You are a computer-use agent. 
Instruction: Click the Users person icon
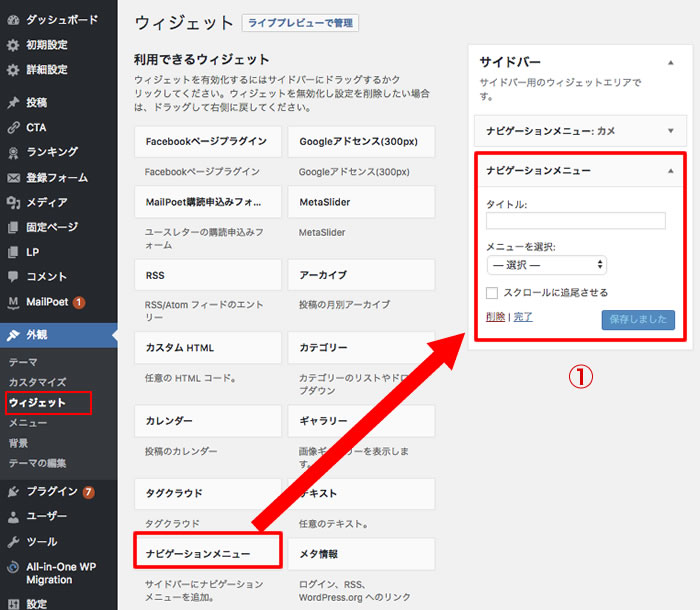[13, 516]
